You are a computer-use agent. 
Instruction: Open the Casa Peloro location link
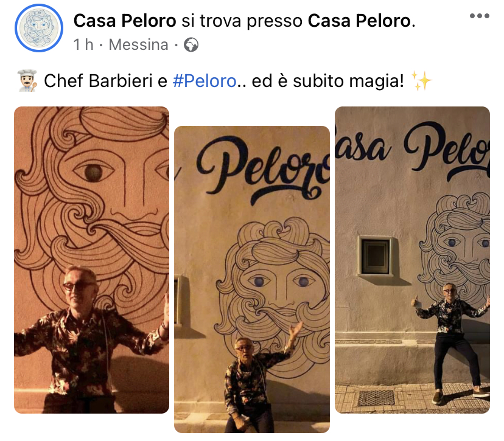coord(359,21)
